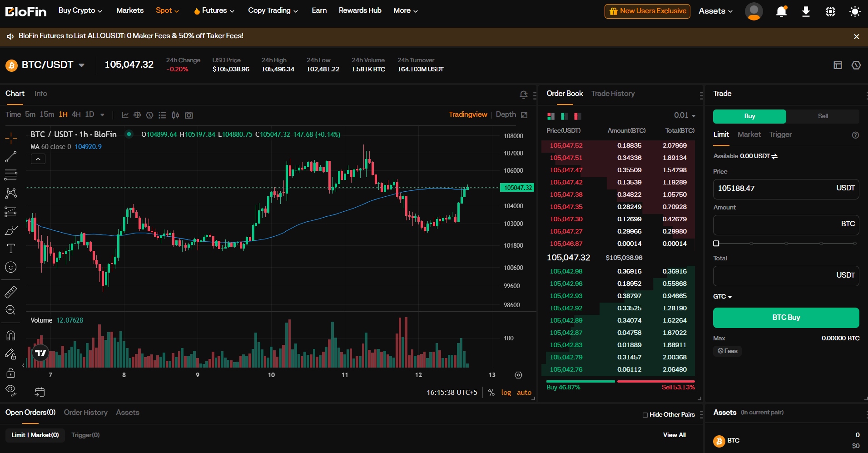
Task: Activate the magnet snap tool
Action: (x=10, y=336)
